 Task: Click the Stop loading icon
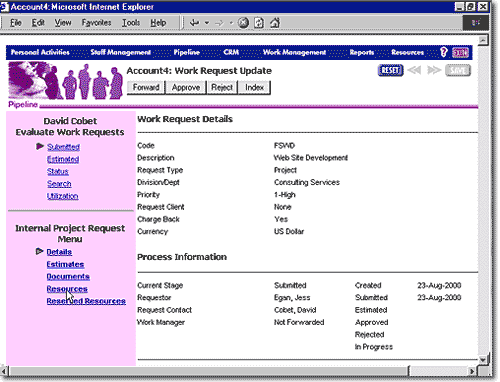click(243, 23)
